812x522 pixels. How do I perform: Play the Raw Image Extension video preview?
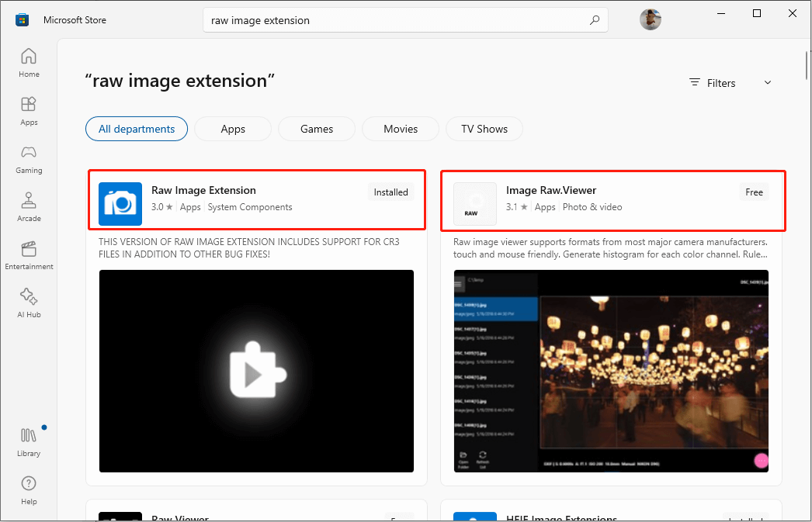pyautogui.click(x=256, y=371)
